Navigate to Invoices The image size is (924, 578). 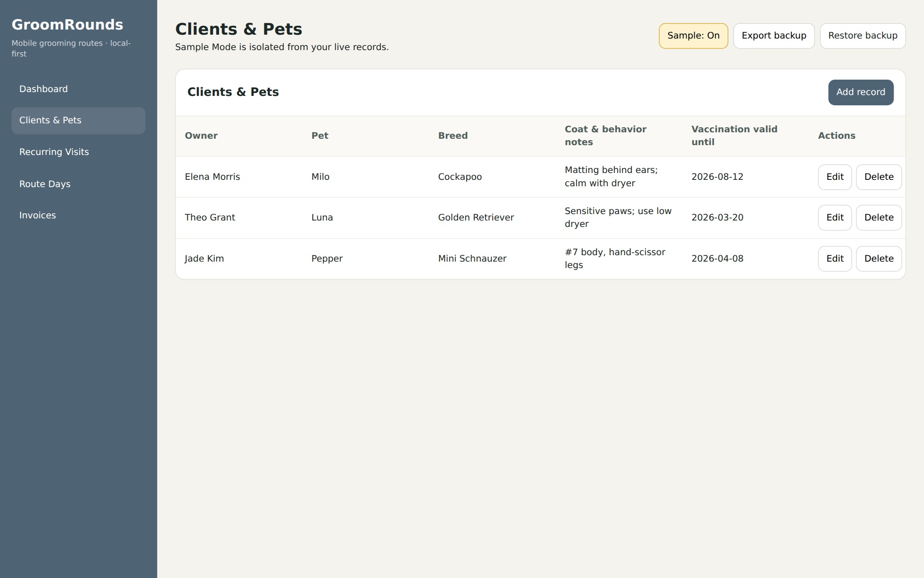pyautogui.click(x=78, y=215)
